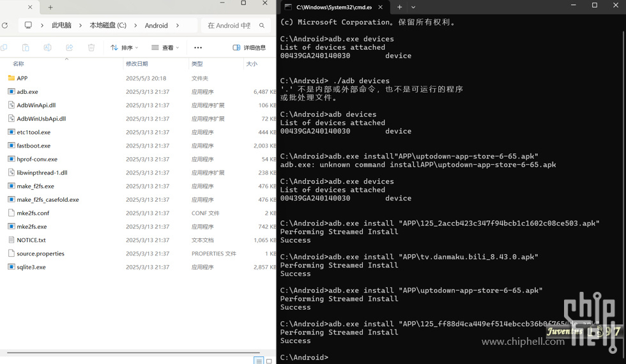This screenshot has width=626, height=364.
Task: Click the paste icon in Explorer toolbar
Action: point(26,48)
